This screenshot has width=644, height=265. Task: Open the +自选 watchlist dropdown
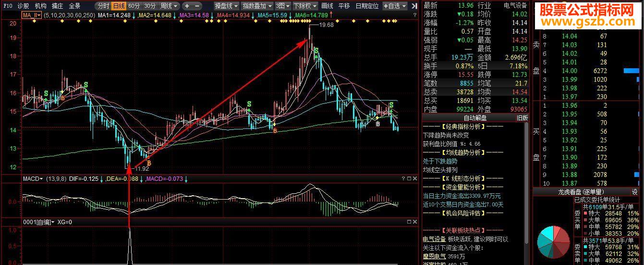[x=395, y=6]
